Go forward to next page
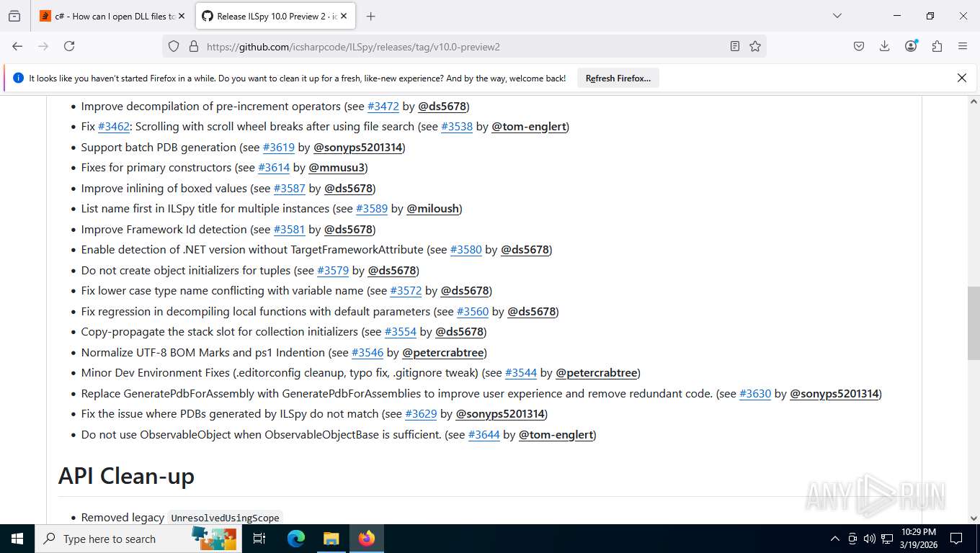Image resolution: width=980 pixels, height=553 pixels. coord(43,46)
